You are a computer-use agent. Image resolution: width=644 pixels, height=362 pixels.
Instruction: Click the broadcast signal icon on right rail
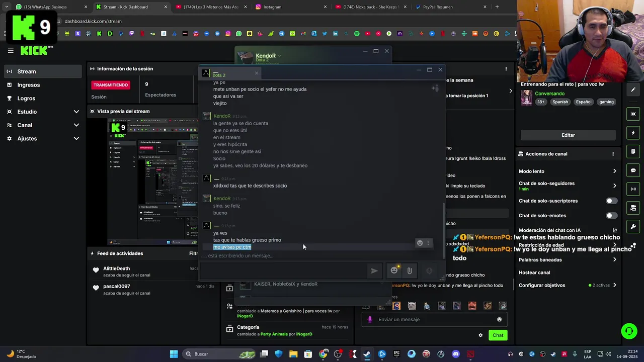click(633, 189)
